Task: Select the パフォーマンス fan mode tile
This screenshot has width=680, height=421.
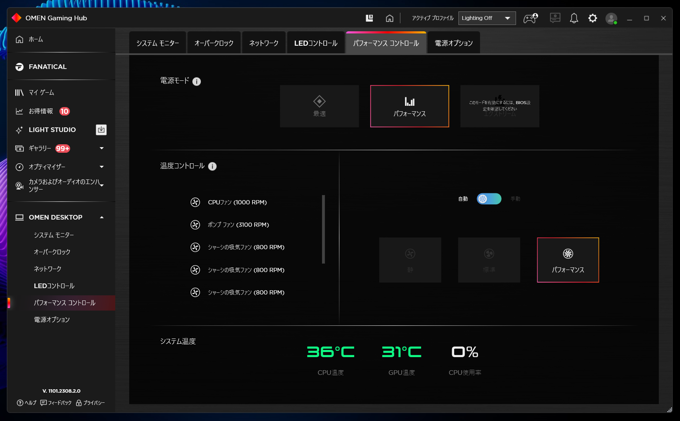Action: pos(568,260)
